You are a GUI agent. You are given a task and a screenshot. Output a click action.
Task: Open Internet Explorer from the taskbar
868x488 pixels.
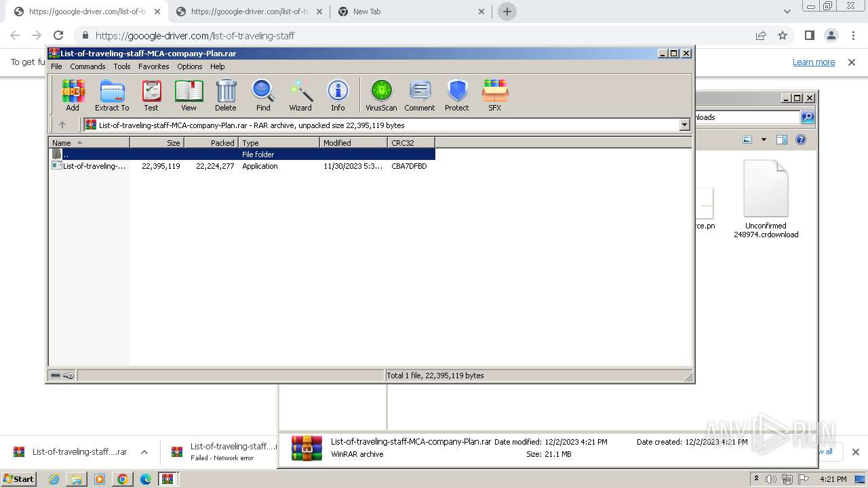click(x=54, y=479)
